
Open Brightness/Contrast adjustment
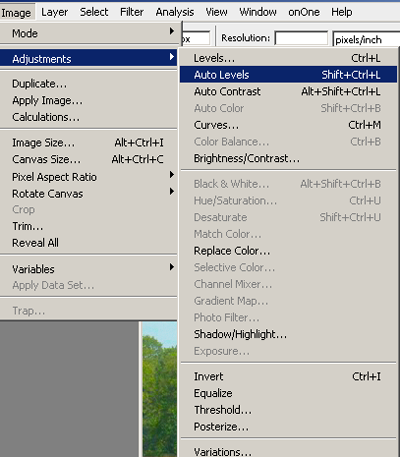[x=289, y=158]
